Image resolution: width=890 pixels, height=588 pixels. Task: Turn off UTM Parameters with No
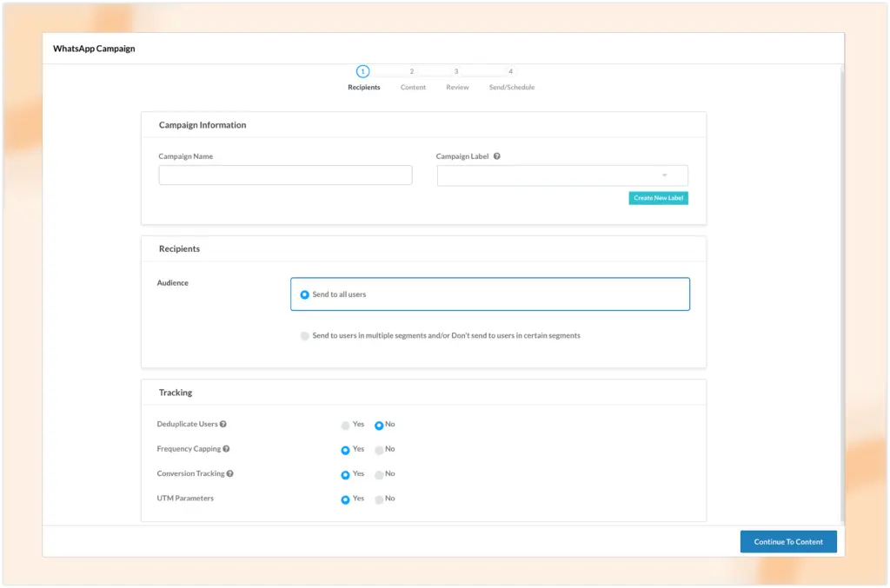tap(379, 499)
